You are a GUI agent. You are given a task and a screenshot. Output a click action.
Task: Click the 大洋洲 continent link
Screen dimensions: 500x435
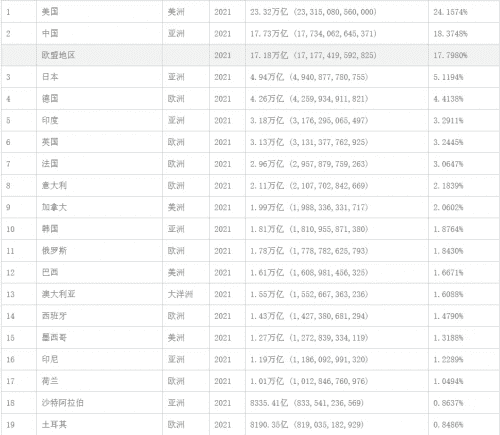pos(180,294)
